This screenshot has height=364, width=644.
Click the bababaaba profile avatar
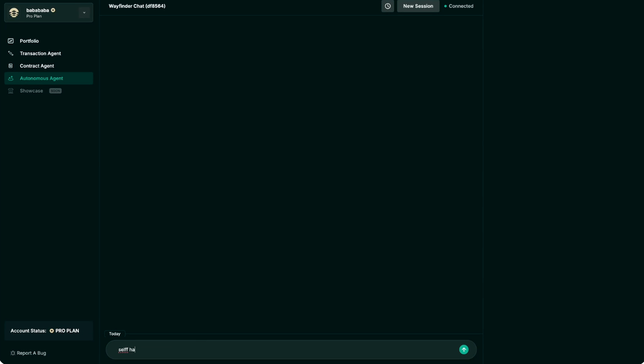(14, 13)
